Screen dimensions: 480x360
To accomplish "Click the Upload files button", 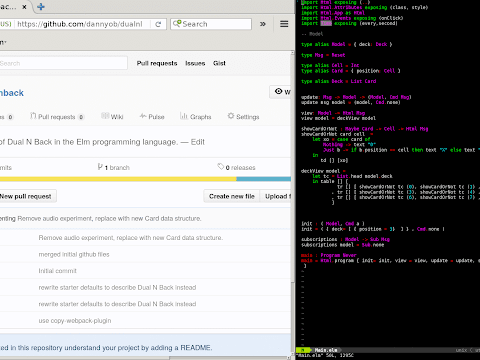I will coord(276,196).
